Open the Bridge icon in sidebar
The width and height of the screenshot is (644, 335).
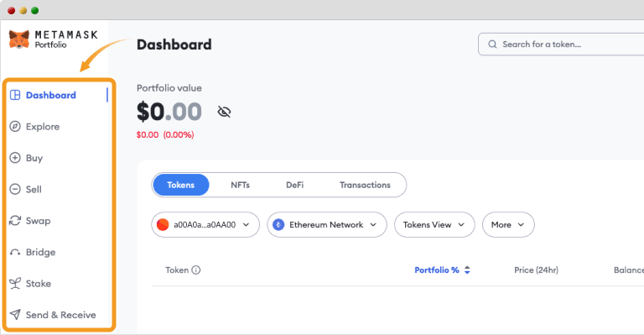tap(15, 252)
